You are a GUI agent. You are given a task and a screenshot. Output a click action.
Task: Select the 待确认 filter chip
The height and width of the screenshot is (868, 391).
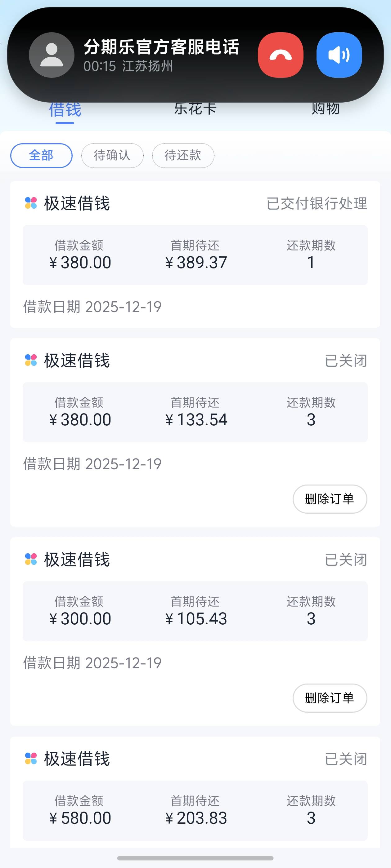(112, 155)
